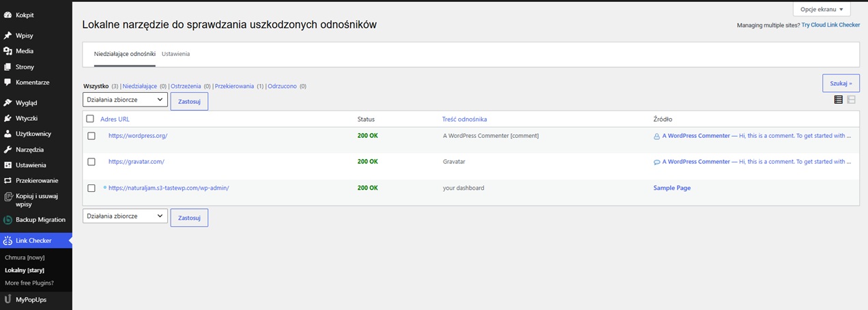The height and width of the screenshot is (310, 868).
Task: Filter by Przekierowania links
Action: click(x=234, y=87)
